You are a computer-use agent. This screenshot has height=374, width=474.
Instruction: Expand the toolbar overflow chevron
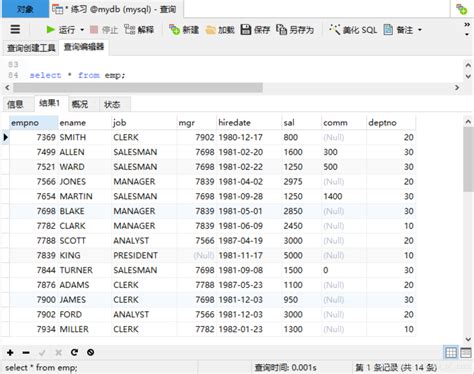pos(467,25)
